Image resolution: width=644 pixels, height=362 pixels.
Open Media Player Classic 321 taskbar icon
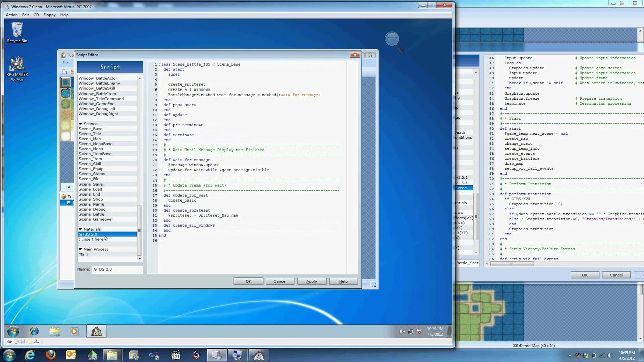click(176, 355)
